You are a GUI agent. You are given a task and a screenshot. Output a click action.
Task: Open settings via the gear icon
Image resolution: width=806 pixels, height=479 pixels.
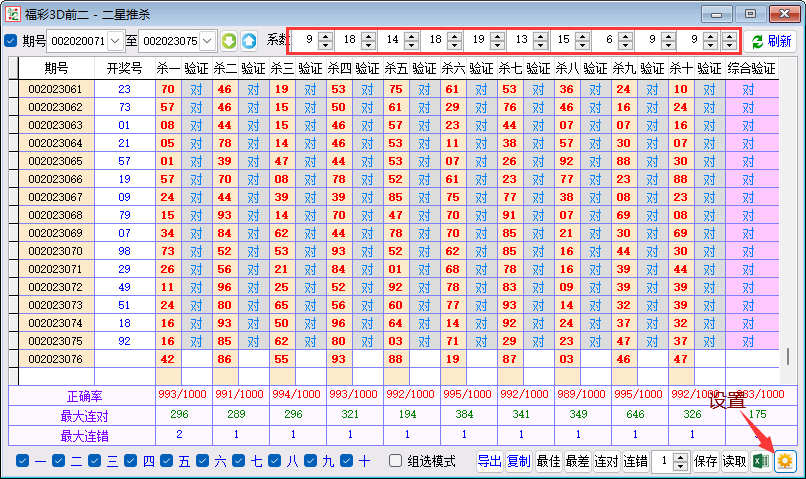click(x=785, y=461)
